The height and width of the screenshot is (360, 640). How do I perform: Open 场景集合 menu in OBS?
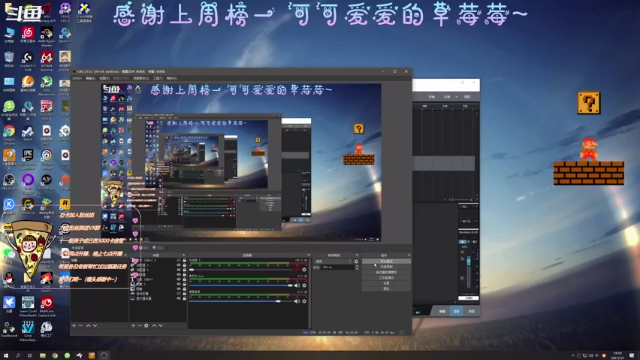(141, 78)
